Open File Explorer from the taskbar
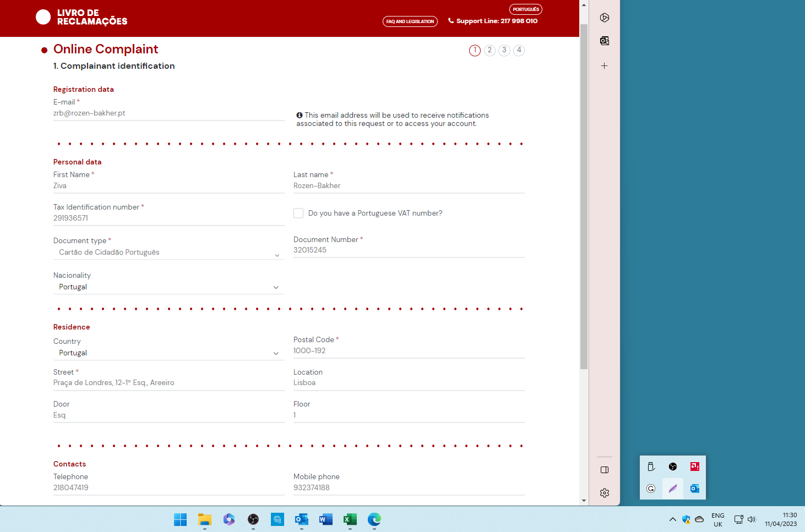Image resolution: width=805 pixels, height=532 pixels. (x=205, y=519)
